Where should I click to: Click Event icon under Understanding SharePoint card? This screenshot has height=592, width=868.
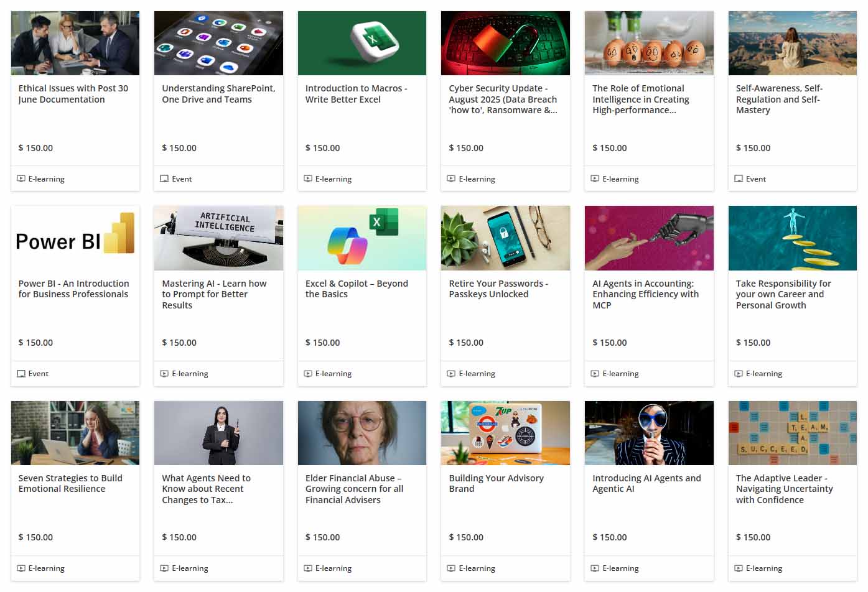(x=164, y=179)
